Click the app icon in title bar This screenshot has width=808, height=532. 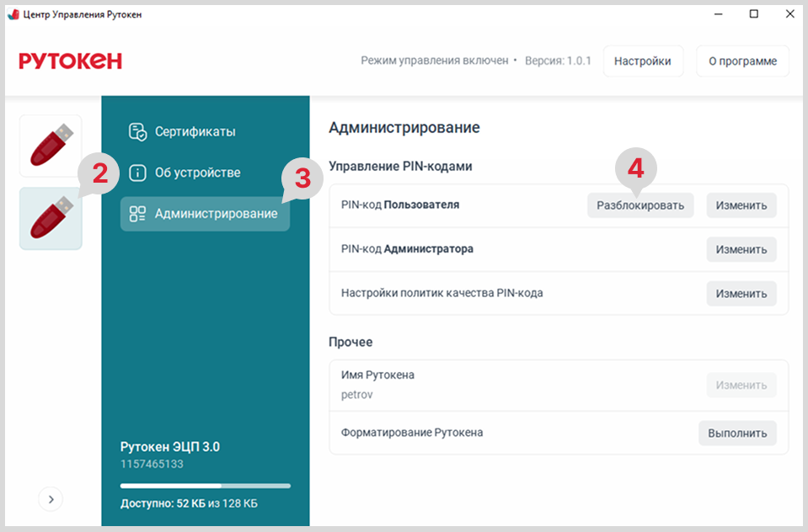click(13, 14)
